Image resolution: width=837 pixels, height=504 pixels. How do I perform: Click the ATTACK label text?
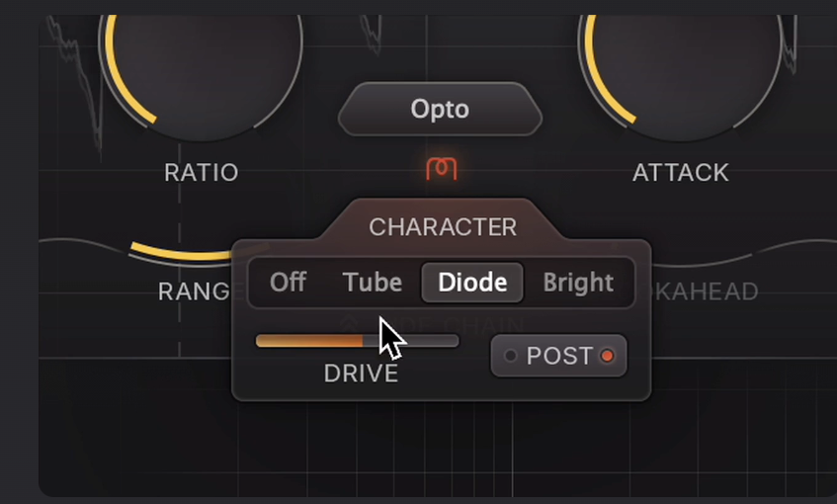pyautogui.click(x=680, y=173)
